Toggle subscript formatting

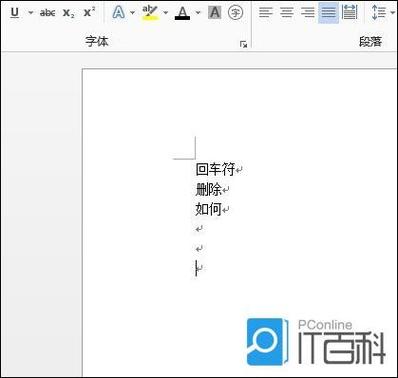pos(69,13)
